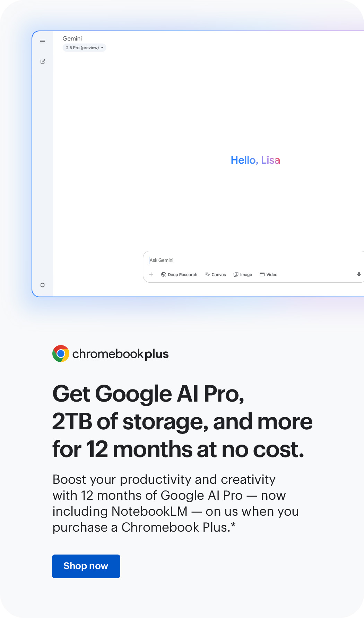Expand the 2.5 Pro (preview) model selector
This screenshot has height=618, width=364.
pos(84,48)
